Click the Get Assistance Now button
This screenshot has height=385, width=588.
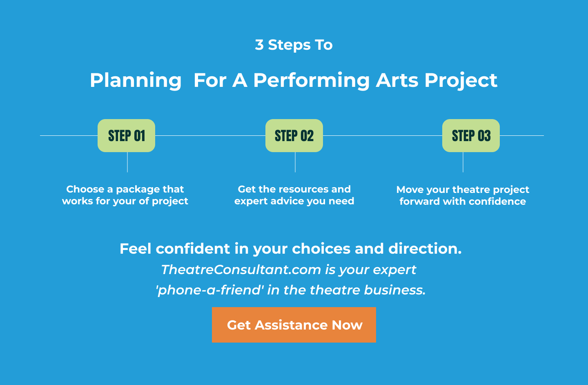point(294,325)
